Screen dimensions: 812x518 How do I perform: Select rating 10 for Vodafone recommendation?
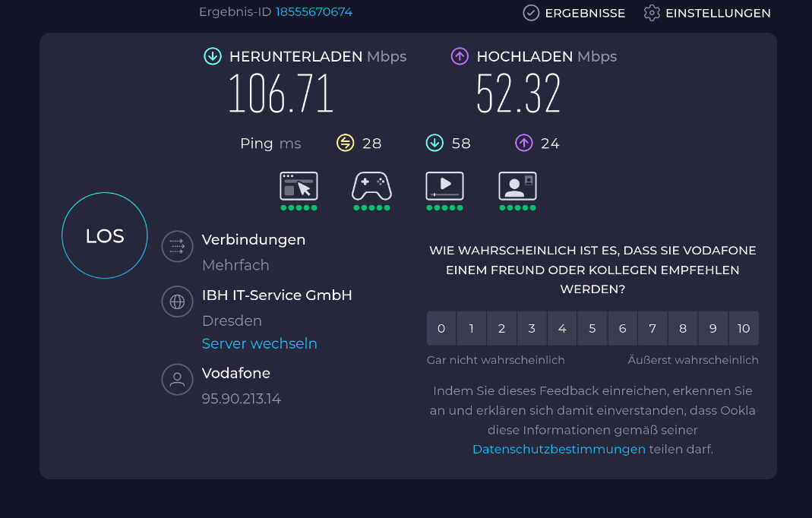coord(744,328)
